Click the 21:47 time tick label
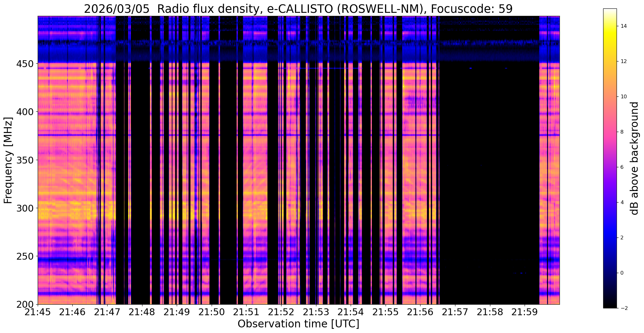 coord(108,312)
